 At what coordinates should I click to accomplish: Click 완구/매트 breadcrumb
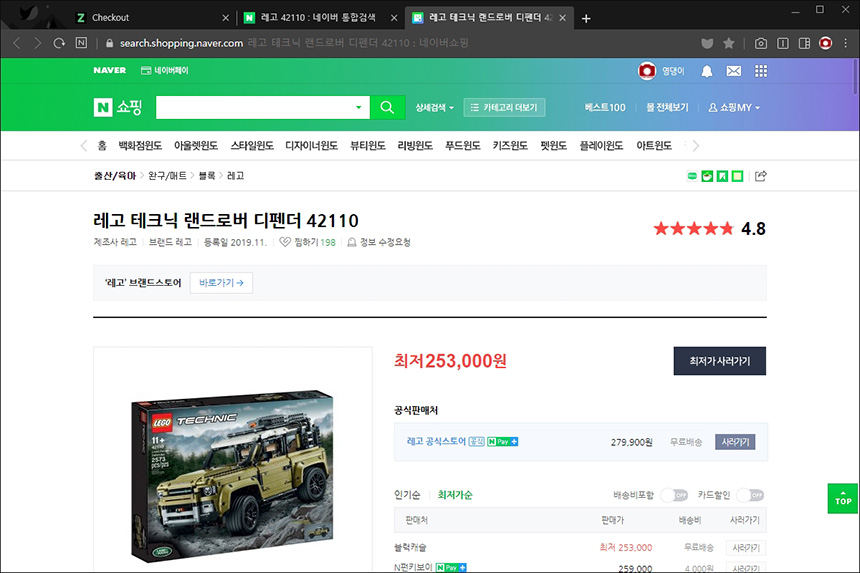pyautogui.click(x=167, y=176)
